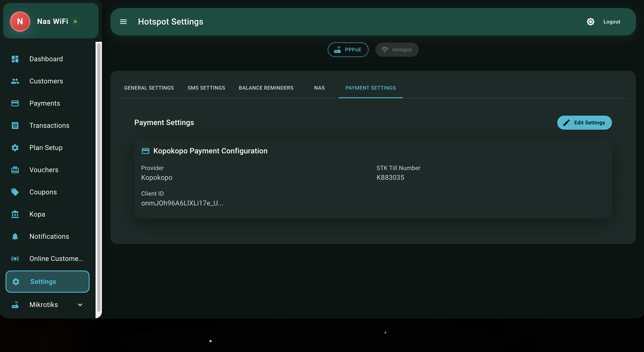Click the Customers people icon
Viewport: 644px width, 352px height.
tap(15, 81)
